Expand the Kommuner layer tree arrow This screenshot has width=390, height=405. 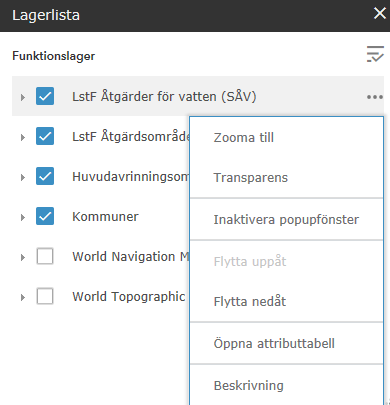pos(23,217)
